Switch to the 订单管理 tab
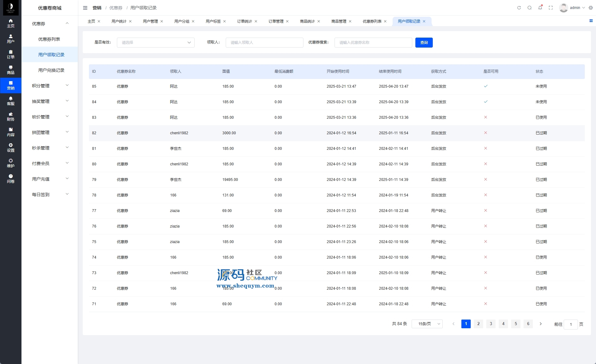The height and width of the screenshot is (364, 596). [276, 21]
